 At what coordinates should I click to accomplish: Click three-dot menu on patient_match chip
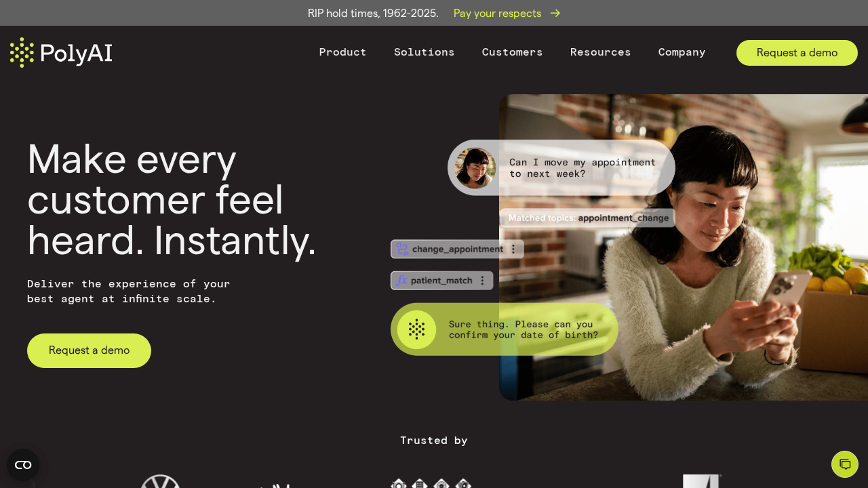pyautogui.click(x=483, y=281)
